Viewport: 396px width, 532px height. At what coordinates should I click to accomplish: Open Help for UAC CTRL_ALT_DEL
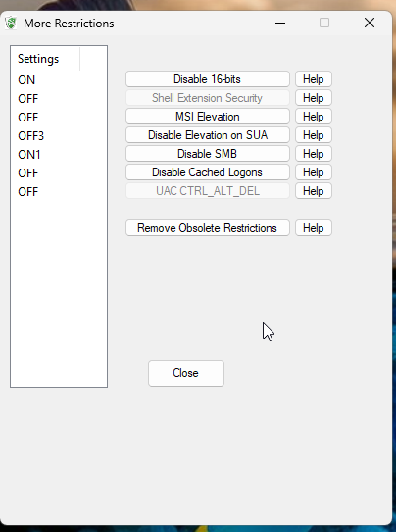pyautogui.click(x=314, y=191)
